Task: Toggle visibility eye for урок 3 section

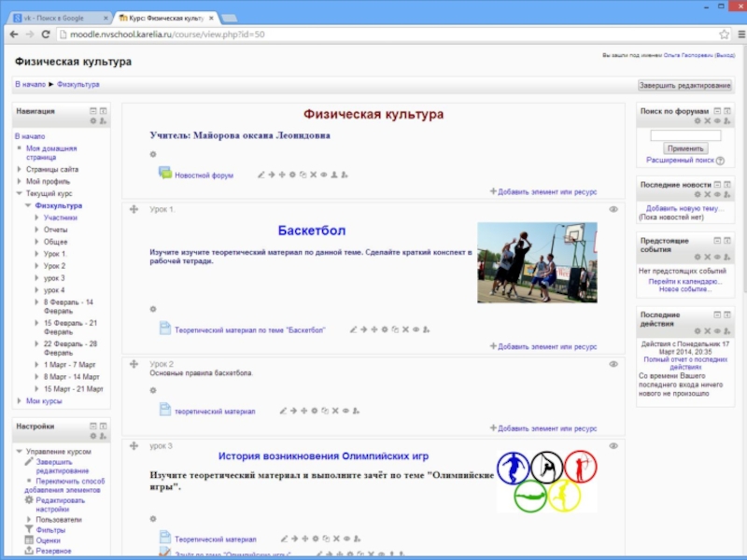Action: (613, 446)
